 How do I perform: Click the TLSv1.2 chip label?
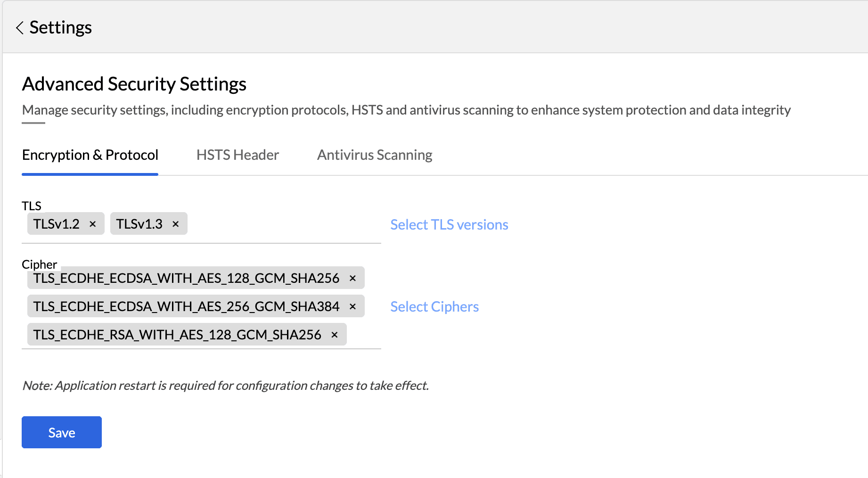57,224
